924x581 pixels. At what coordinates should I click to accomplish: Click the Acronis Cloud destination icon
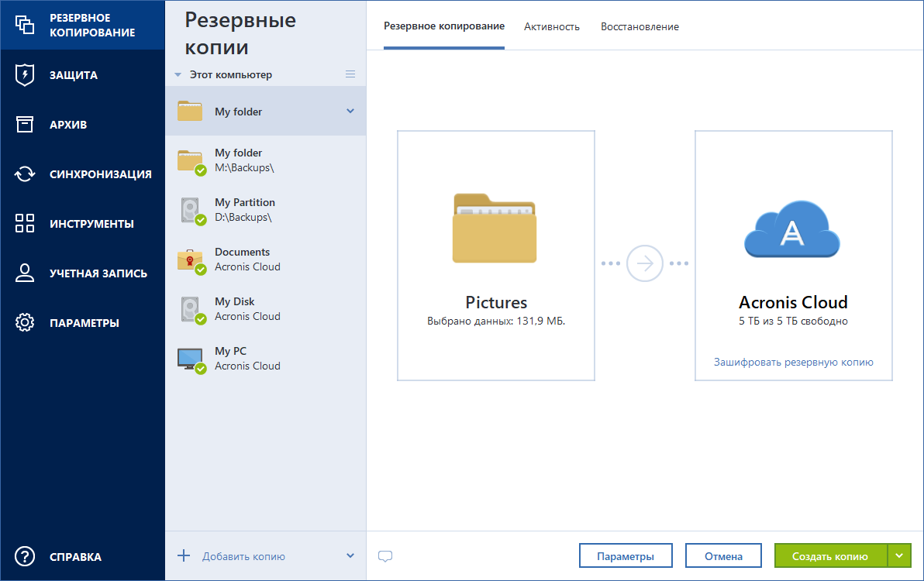[x=793, y=229]
